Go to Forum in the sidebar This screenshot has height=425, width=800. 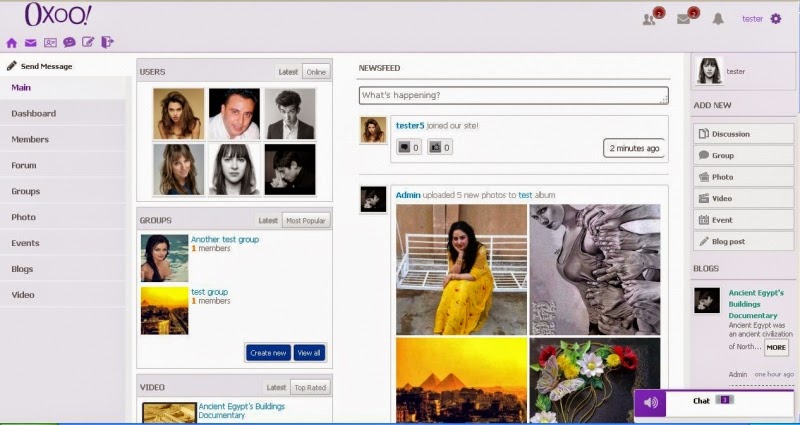coord(24,165)
